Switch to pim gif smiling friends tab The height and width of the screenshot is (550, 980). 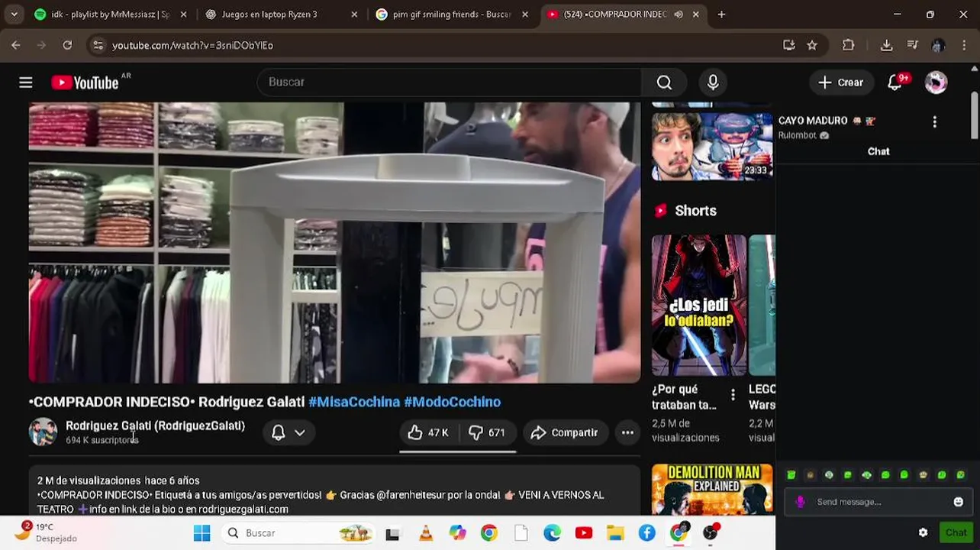pos(452,15)
